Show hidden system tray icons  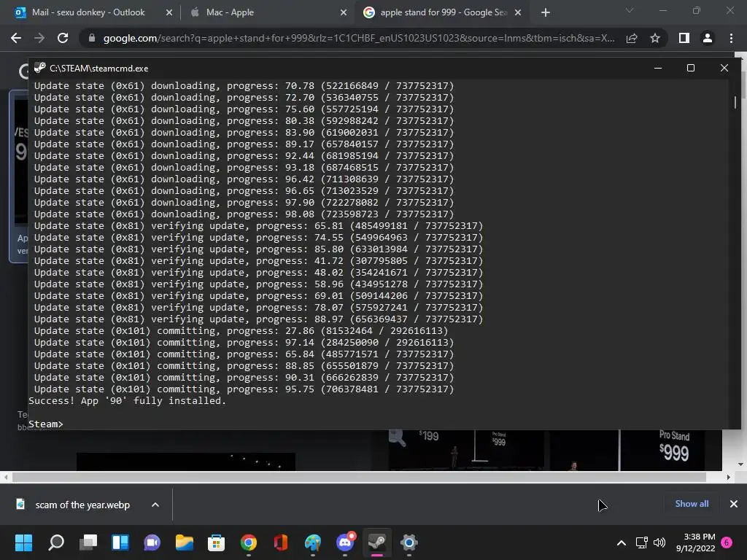point(622,542)
